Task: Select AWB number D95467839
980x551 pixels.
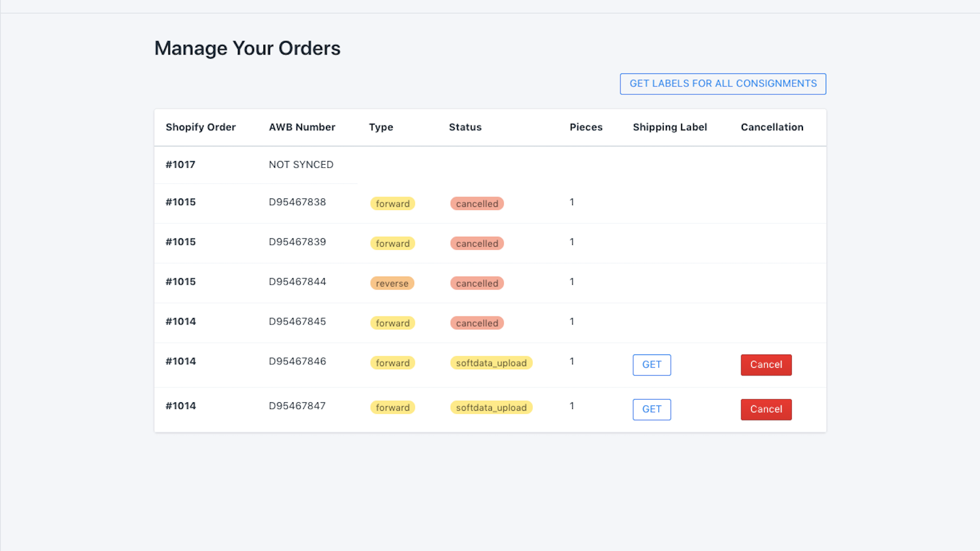Action: point(298,242)
